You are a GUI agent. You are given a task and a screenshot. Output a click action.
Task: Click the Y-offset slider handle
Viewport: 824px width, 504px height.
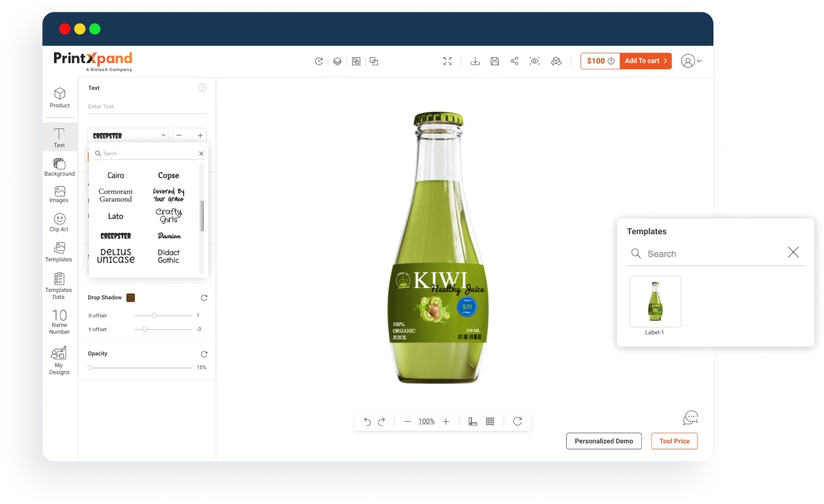(145, 329)
